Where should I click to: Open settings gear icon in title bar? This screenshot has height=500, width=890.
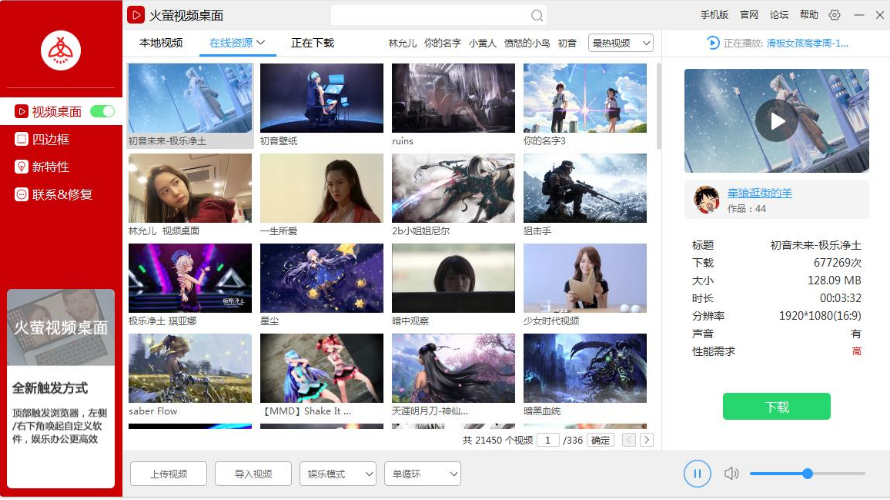[x=834, y=15]
